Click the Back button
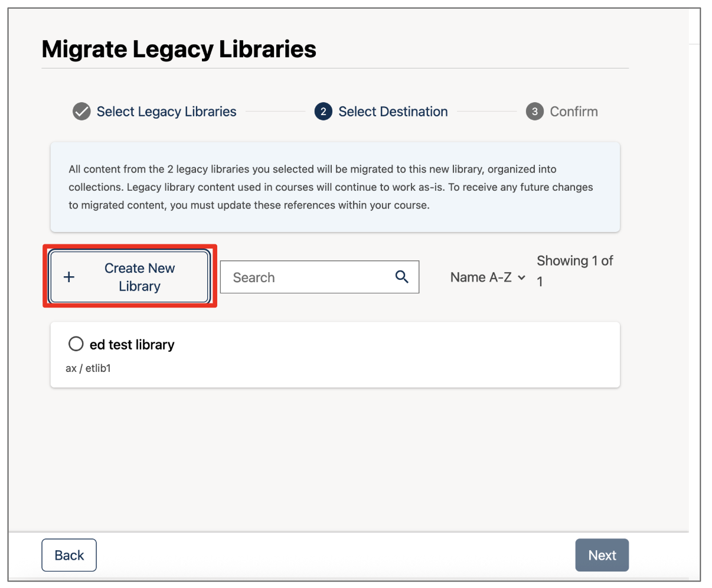Image resolution: width=712 pixels, height=588 pixels. 68,554
